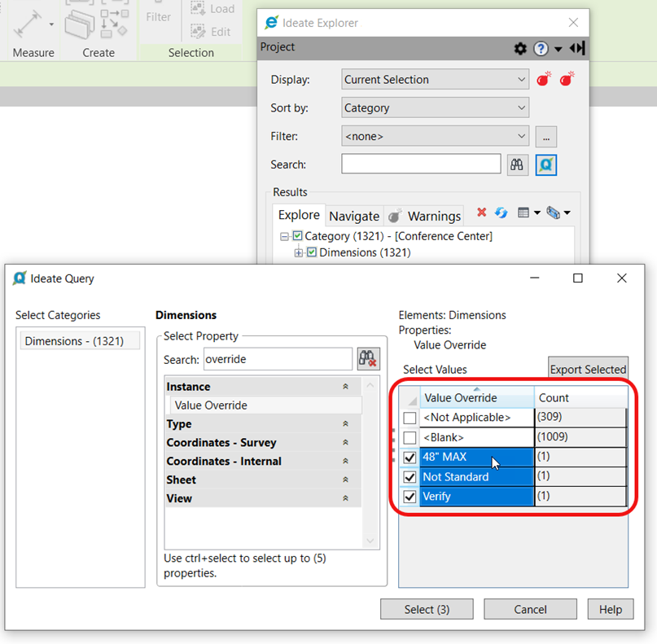The height and width of the screenshot is (644, 657).
Task: Sort by the Count column header
Action: coord(580,397)
